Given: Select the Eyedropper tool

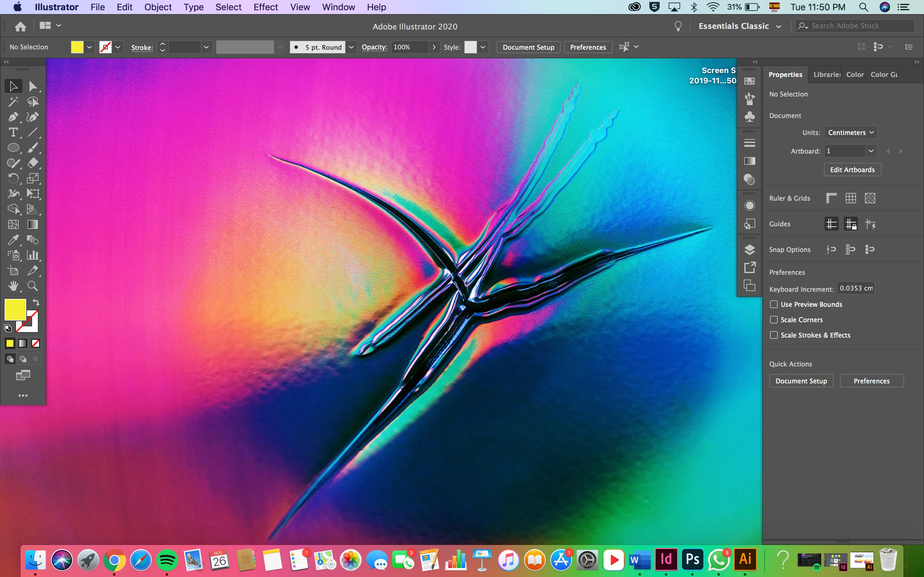Looking at the screenshot, I should 13,240.
